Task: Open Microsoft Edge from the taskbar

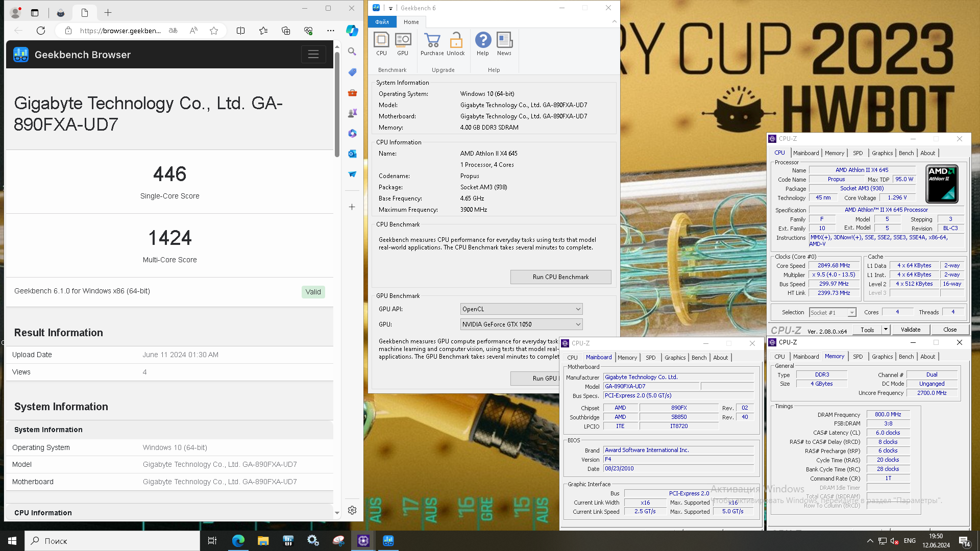Action: [x=238, y=541]
